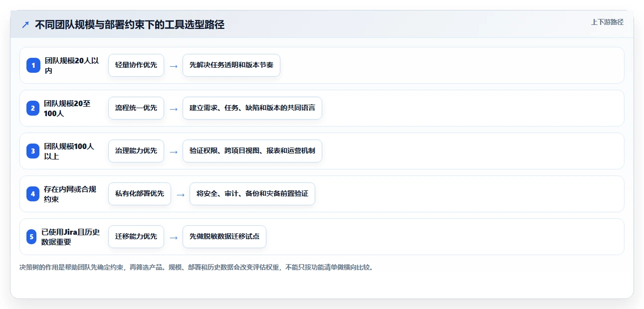Screen dimensions: 644x309
Task: Select step badge 5 for 已使用Jira且历史数据重要
Action: point(32,237)
